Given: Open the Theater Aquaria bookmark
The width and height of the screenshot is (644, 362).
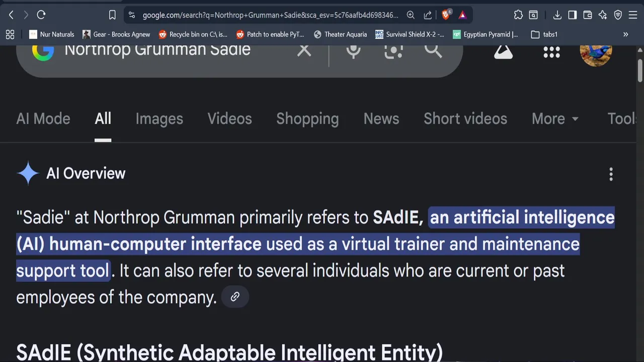Looking at the screenshot, I should (x=340, y=34).
